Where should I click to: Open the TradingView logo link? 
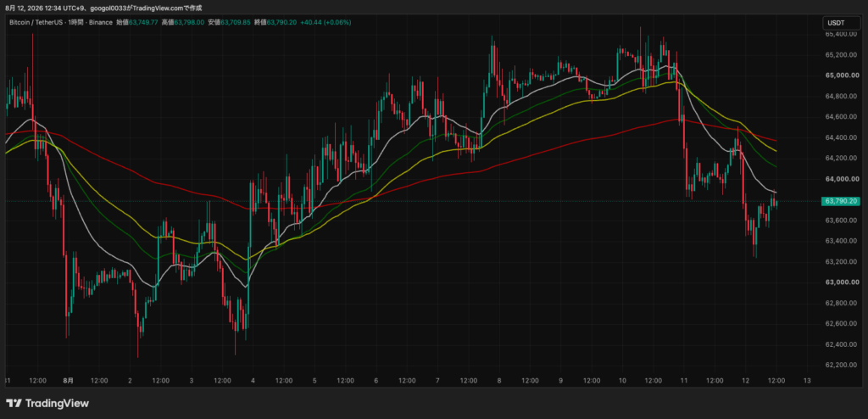point(47,404)
